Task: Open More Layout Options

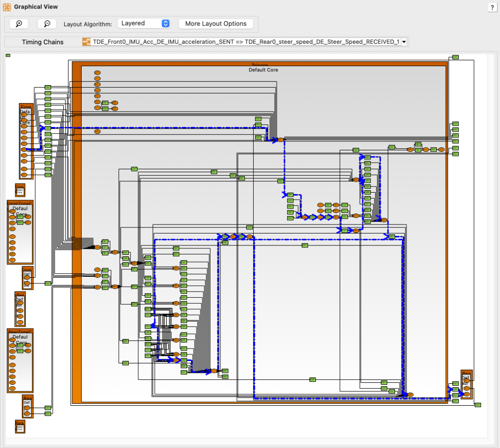Action: (x=216, y=23)
